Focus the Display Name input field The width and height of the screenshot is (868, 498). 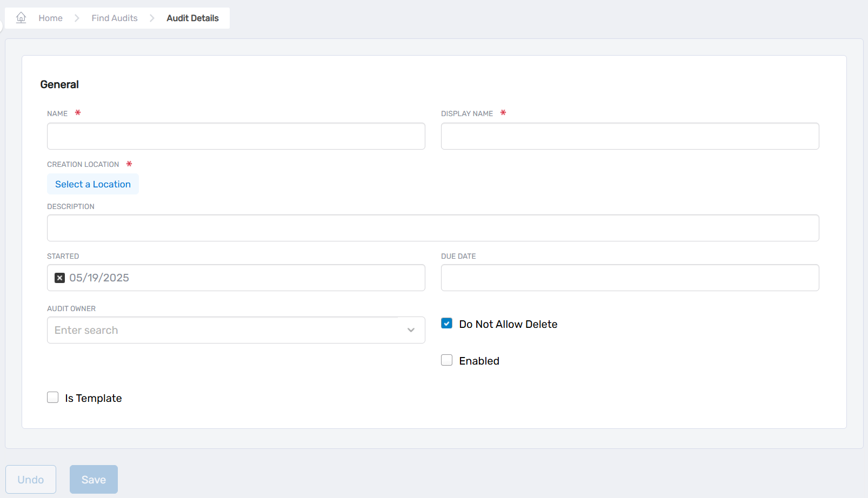point(630,136)
